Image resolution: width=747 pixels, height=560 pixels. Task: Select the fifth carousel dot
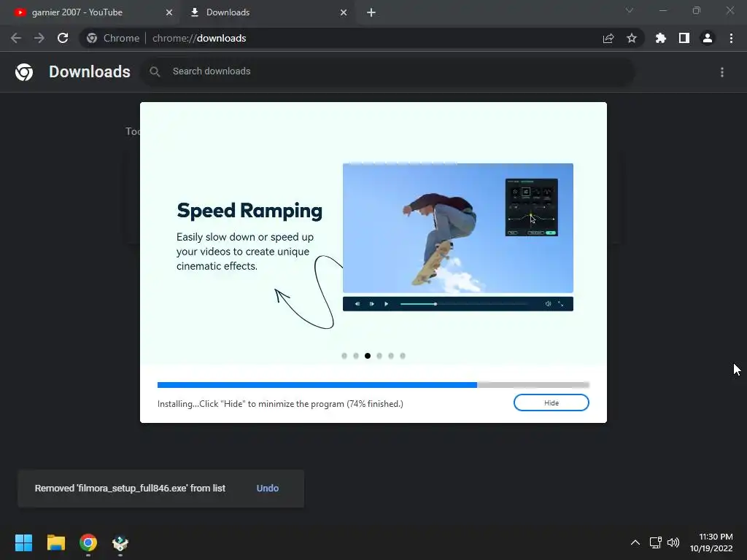(391, 356)
